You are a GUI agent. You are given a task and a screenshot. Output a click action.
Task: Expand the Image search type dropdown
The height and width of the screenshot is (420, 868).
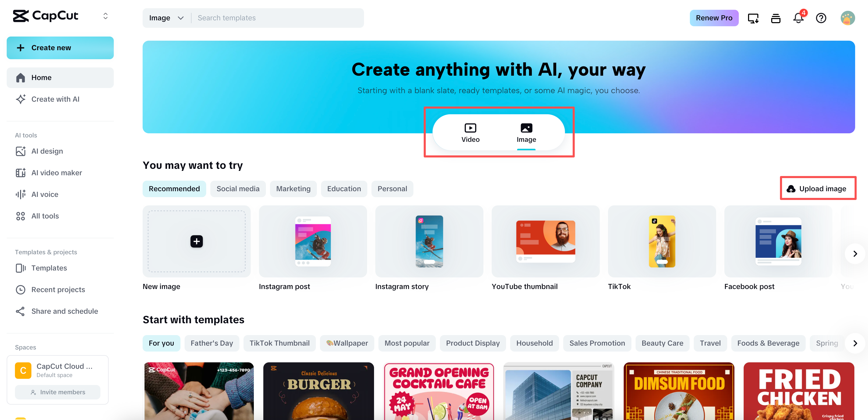(166, 18)
